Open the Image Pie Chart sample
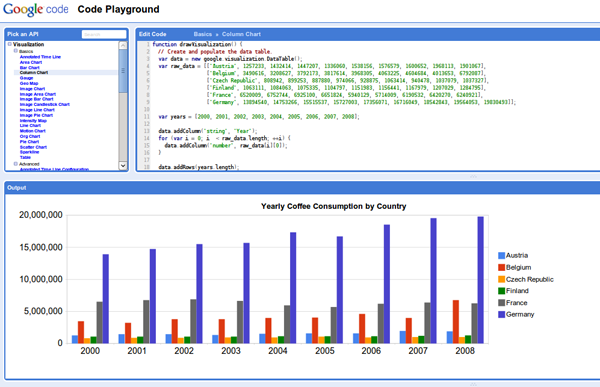This screenshot has width=600, height=387. tap(36, 115)
